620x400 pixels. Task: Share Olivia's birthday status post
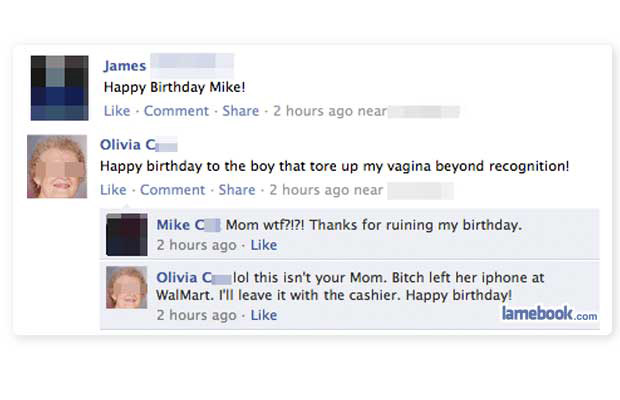[x=237, y=190]
